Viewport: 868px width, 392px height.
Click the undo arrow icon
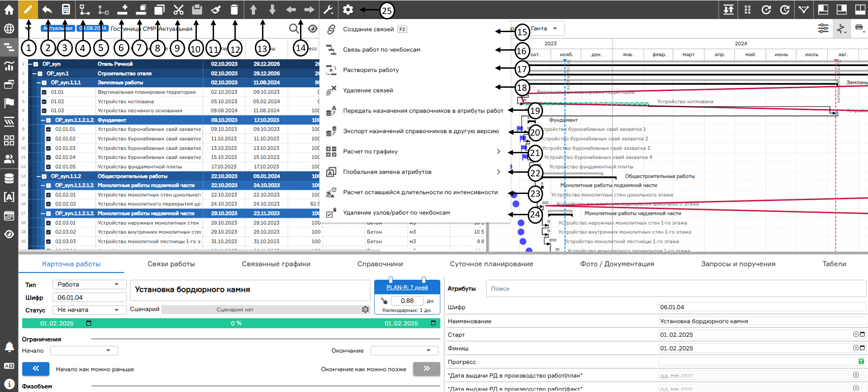(47, 9)
